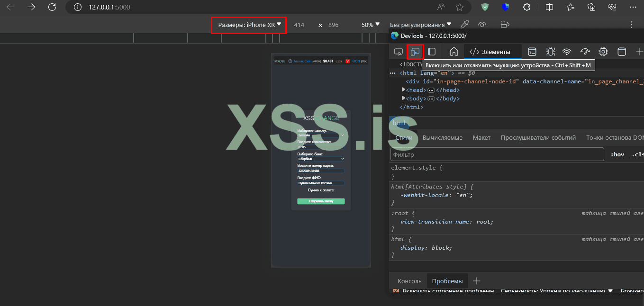
Task: Toggle the split screen icon
Action: tap(549, 7)
